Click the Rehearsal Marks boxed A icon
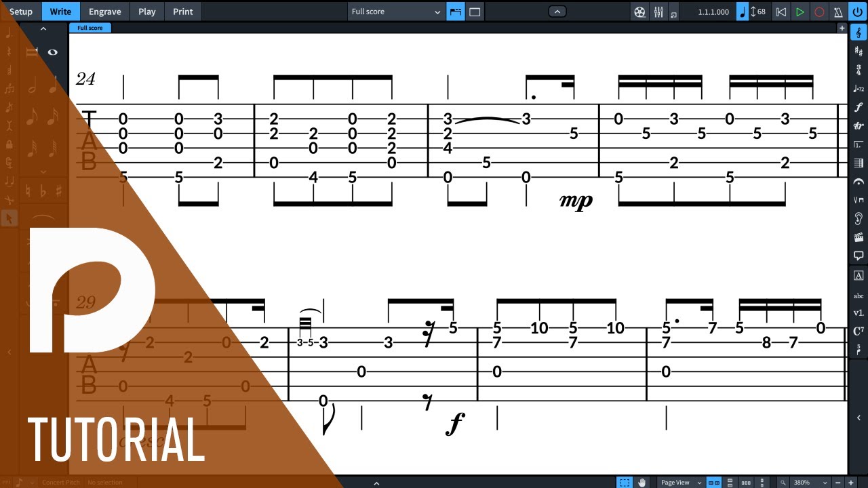868x488 pixels. click(x=859, y=275)
